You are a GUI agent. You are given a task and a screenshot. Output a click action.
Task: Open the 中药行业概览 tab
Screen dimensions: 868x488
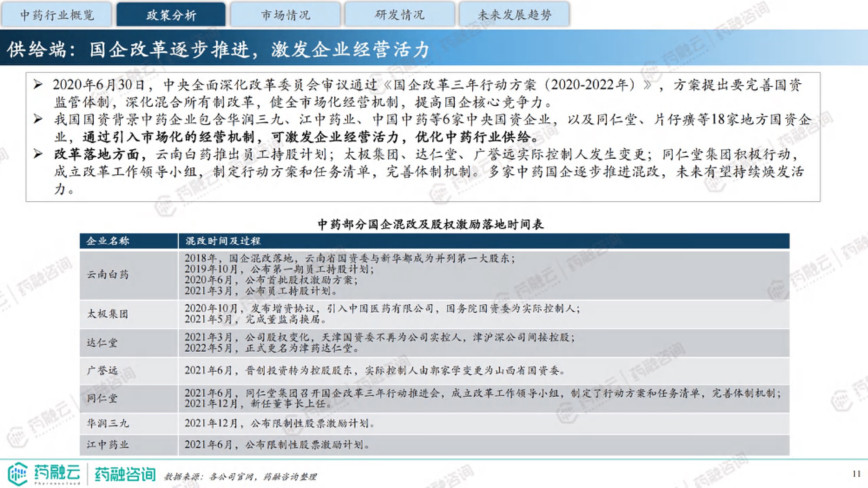[57, 15]
